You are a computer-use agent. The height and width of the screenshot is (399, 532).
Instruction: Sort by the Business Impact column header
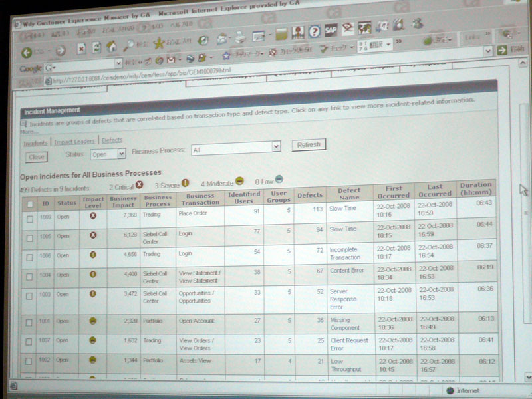point(123,201)
